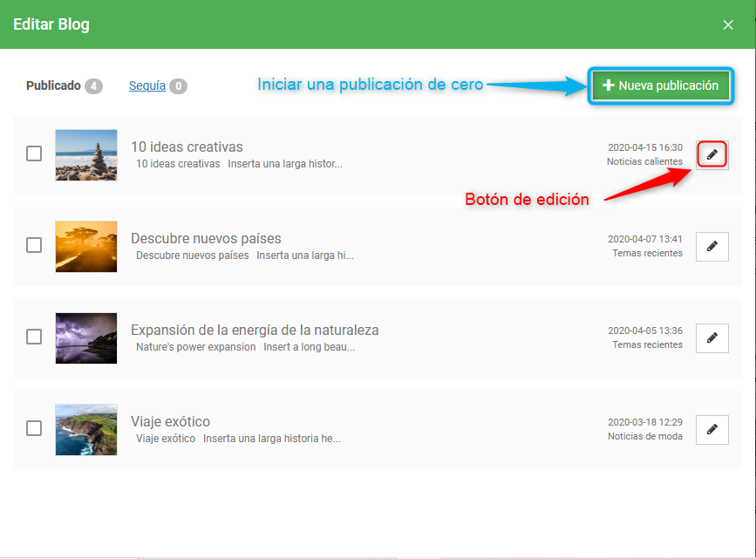Mark the Viaje exótico post checkbox

coord(34,428)
